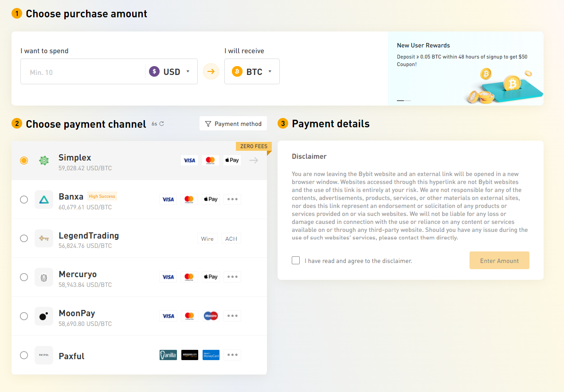Image resolution: width=564 pixels, height=392 pixels.
Task: Click the Banxa triangle logo icon
Action: (x=43, y=200)
